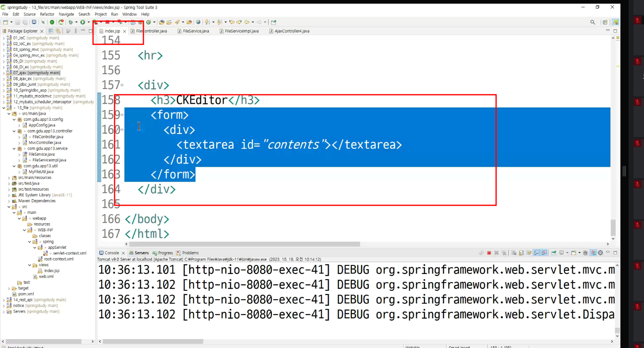Click the Display Selected Console icon
The height and width of the screenshot is (348, 644).
(x=562, y=252)
